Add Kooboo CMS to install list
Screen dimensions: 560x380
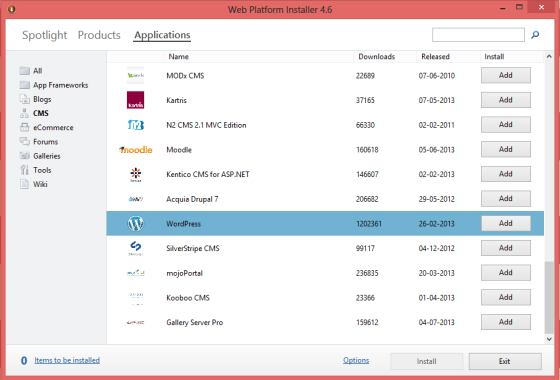coord(506,297)
